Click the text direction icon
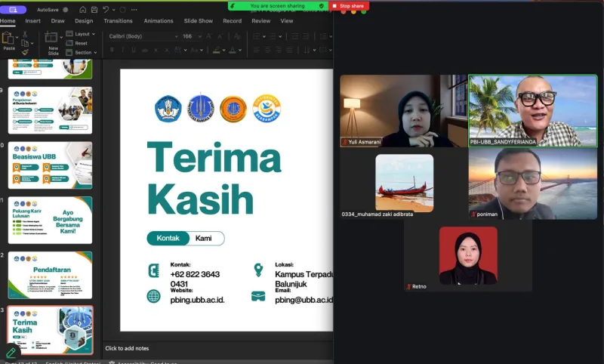The image size is (604, 364). 307,50
